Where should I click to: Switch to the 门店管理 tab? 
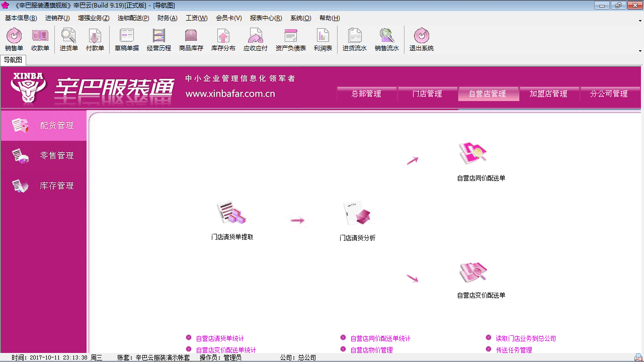pos(427,94)
